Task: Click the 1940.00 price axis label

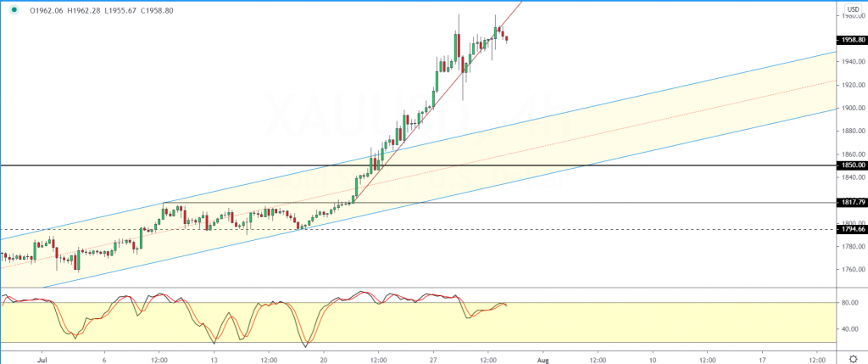Action: click(x=853, y=61)
